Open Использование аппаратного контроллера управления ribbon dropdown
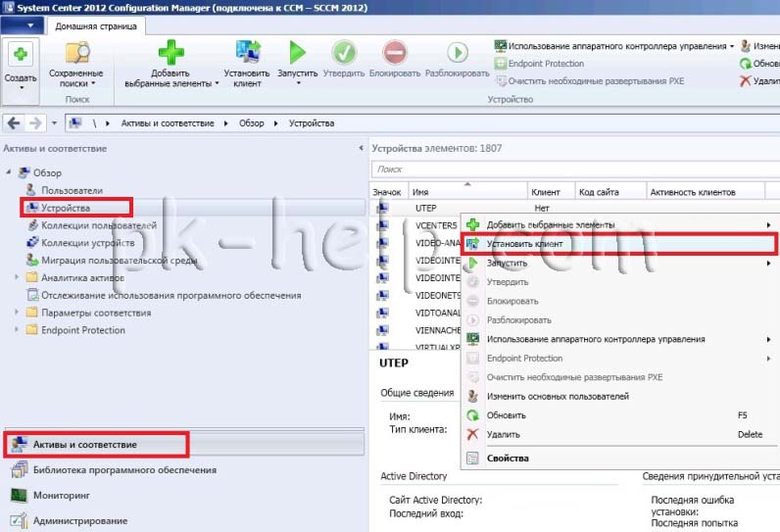The height and width of the screenshot is (532, 780). [x=732, y=46]
